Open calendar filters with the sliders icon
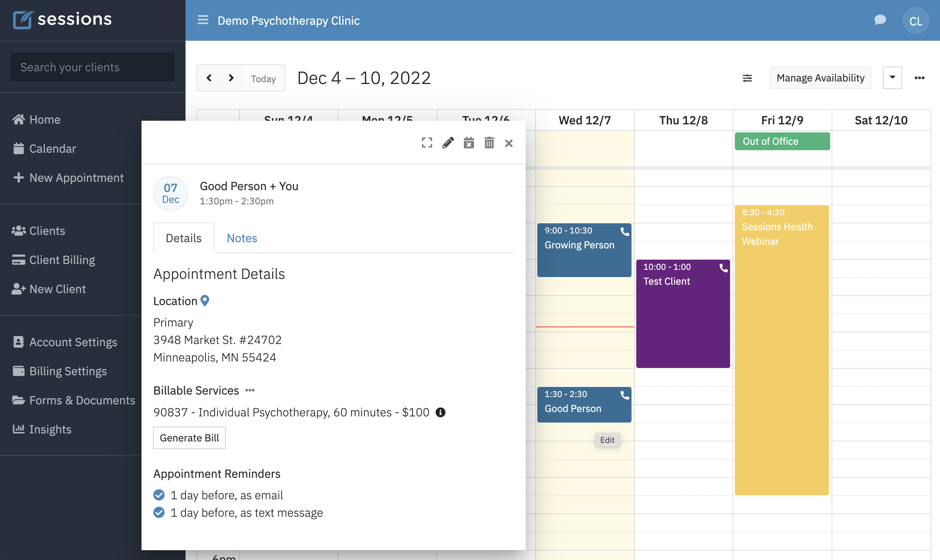The height and width of the screenshot is (560, 940). tap(748, 78)
